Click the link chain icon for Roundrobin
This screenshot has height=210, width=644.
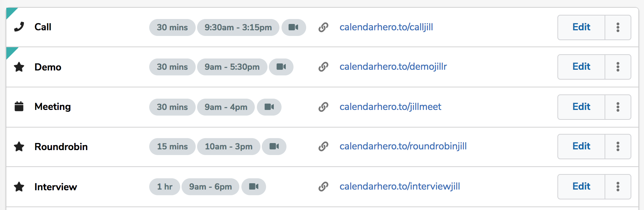click(323, 147)
